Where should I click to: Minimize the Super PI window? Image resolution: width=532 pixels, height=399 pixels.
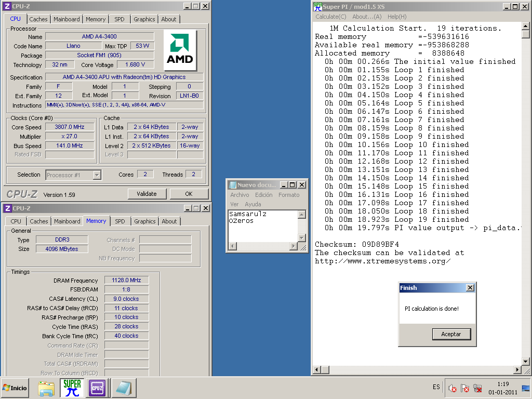[506, 6]
